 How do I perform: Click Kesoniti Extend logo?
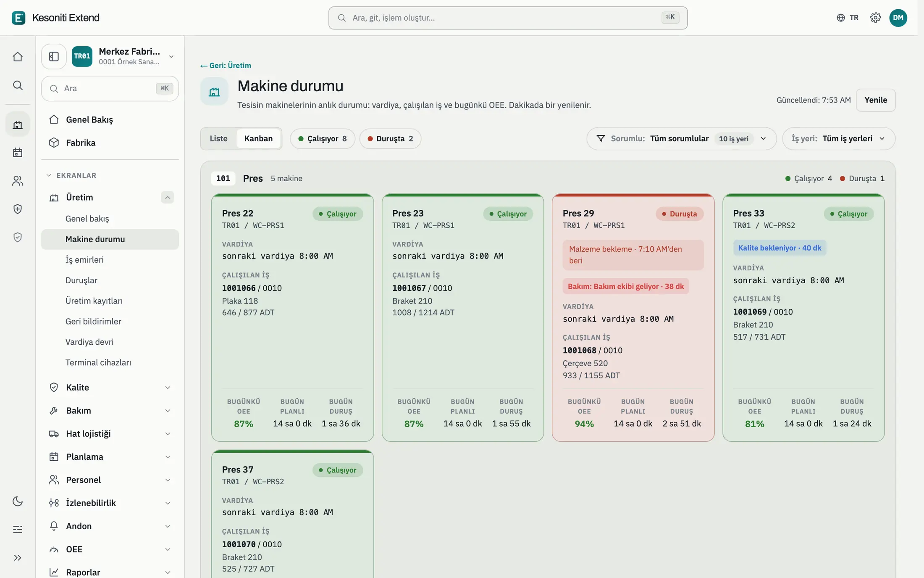point(55,18)
